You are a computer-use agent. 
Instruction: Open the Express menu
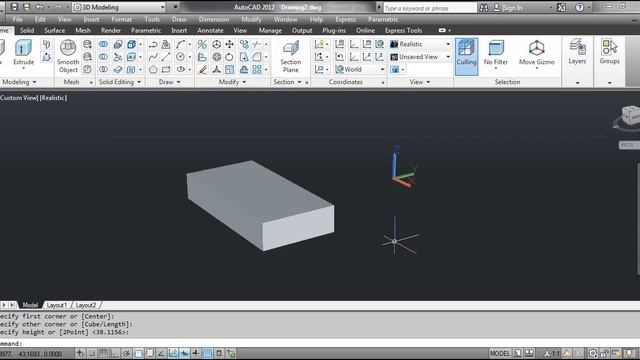[x=346, y=20]
